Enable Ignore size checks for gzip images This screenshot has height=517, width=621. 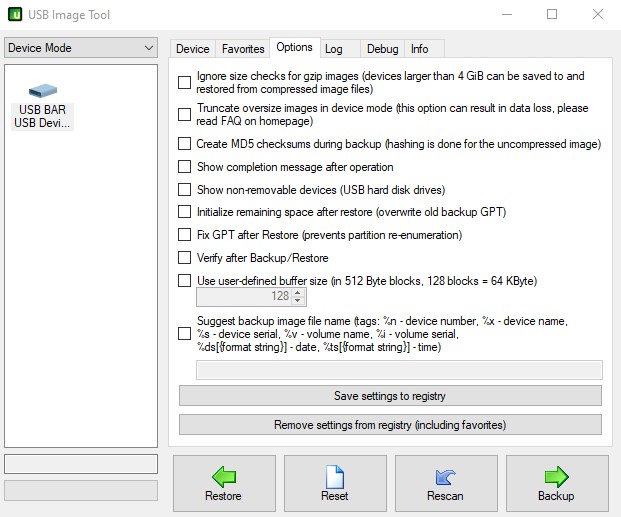tap(184, 83)
